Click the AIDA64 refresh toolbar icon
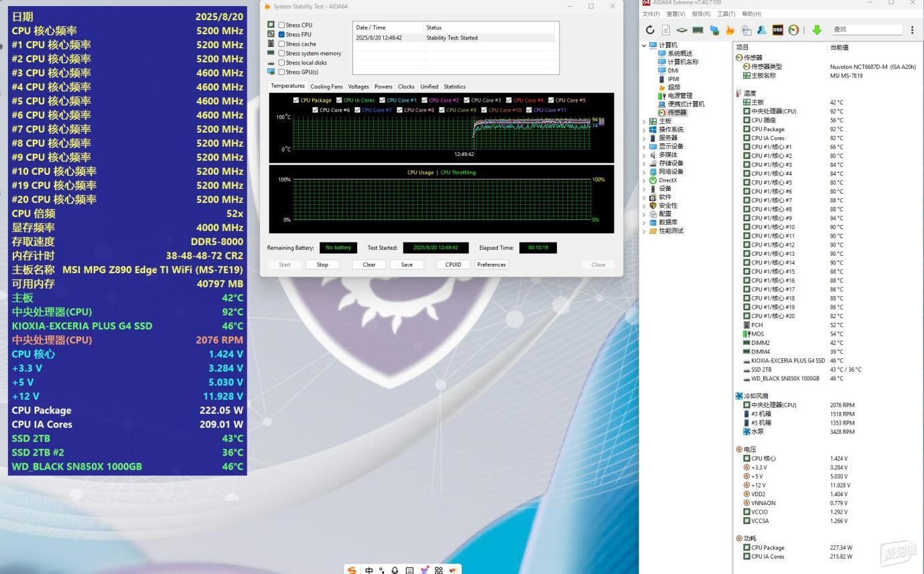The image size is (924, 574). pos(650,29)
